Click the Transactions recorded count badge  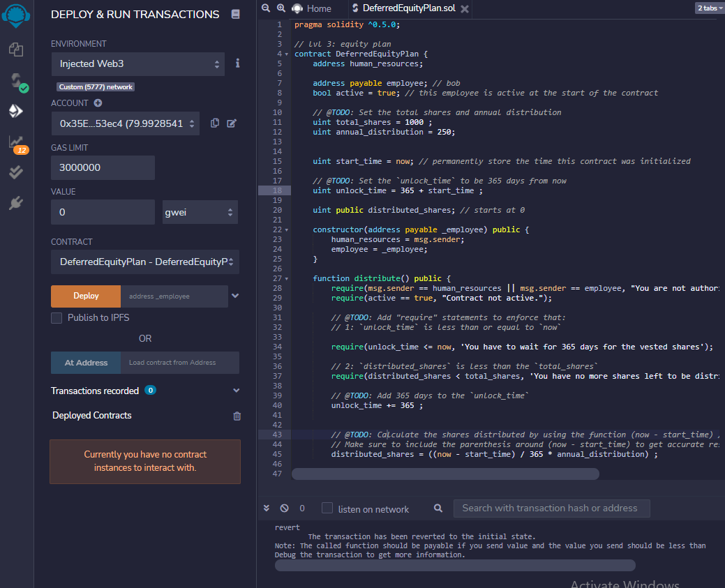(x=150, y=390)
